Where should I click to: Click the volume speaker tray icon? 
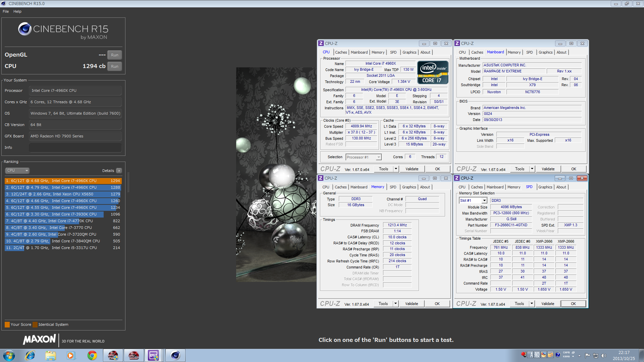pos(604,356)
